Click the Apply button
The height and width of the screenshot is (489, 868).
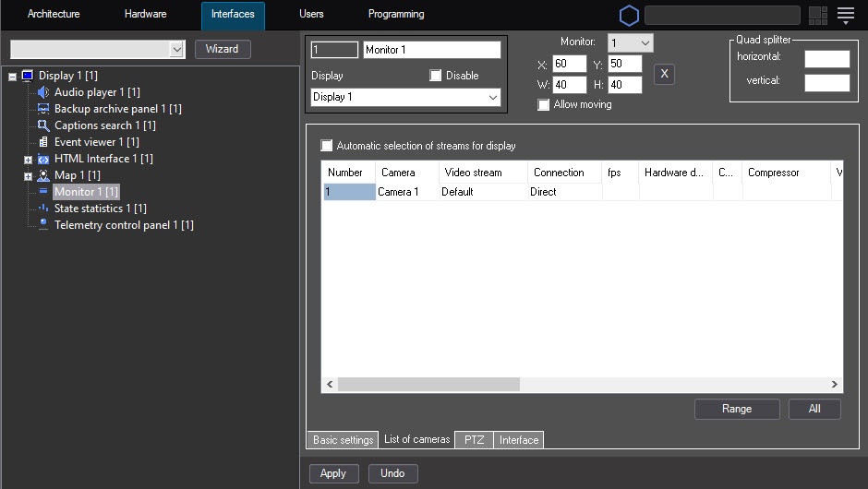coord(333,473)
